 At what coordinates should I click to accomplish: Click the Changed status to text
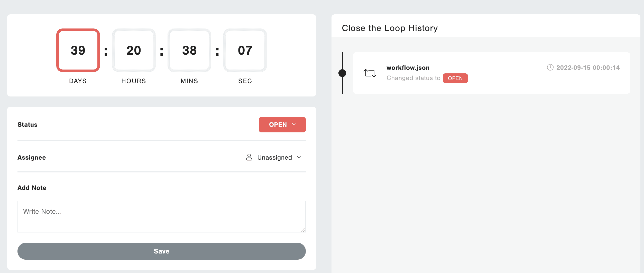pyautogui.click(x=413, y=78)
